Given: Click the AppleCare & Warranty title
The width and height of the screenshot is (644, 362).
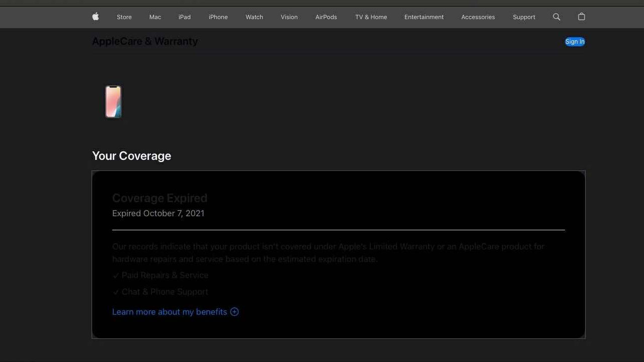Looking at the screenshot, I should (145, 41).
